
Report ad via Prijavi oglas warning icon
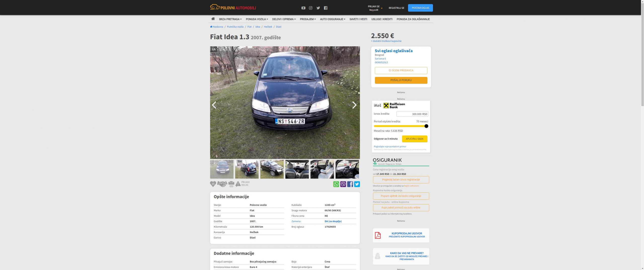coord(238,184)
